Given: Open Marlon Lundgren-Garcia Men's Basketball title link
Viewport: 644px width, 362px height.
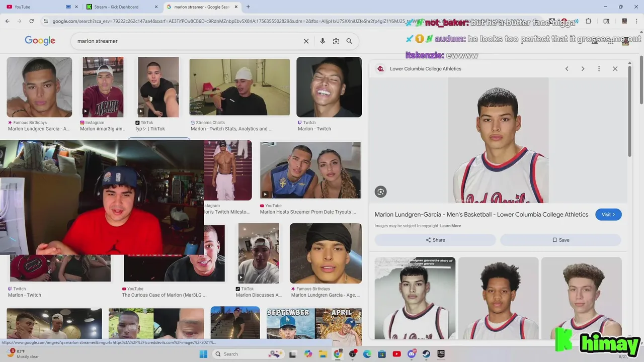Looking at the screenshot, I should [481, 215].
